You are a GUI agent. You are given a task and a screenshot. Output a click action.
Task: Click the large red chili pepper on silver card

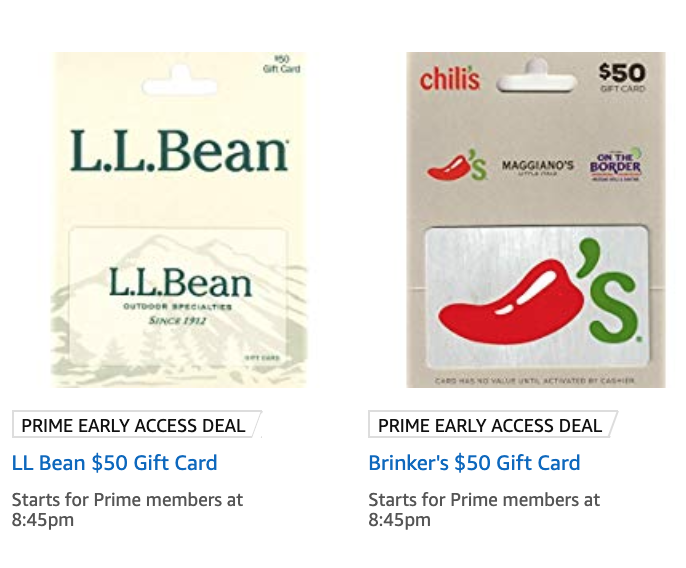click(x=511, y=301)
